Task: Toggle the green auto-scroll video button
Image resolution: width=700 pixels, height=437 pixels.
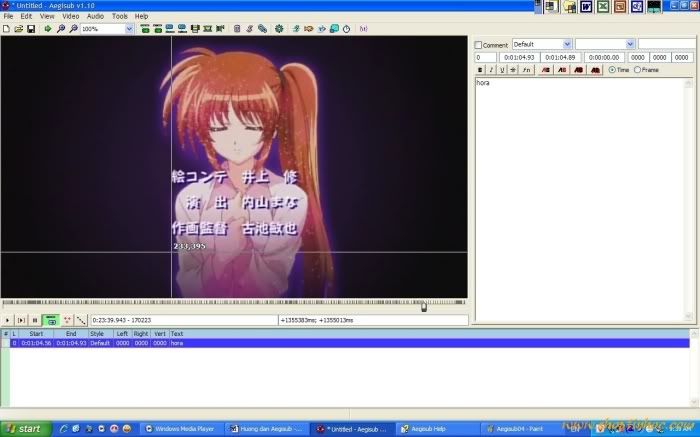Action: (x=51, y=320)
